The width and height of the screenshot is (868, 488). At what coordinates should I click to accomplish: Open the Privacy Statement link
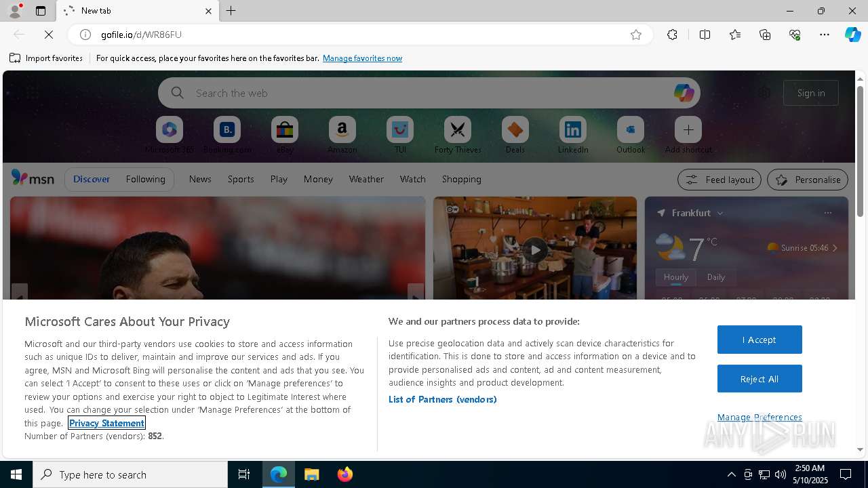pos(106,423)
